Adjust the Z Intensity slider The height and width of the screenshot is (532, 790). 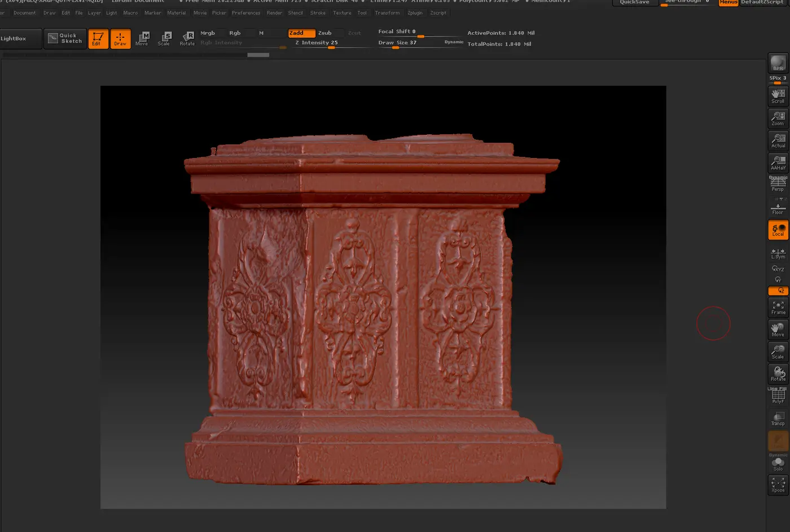[330, 43]
